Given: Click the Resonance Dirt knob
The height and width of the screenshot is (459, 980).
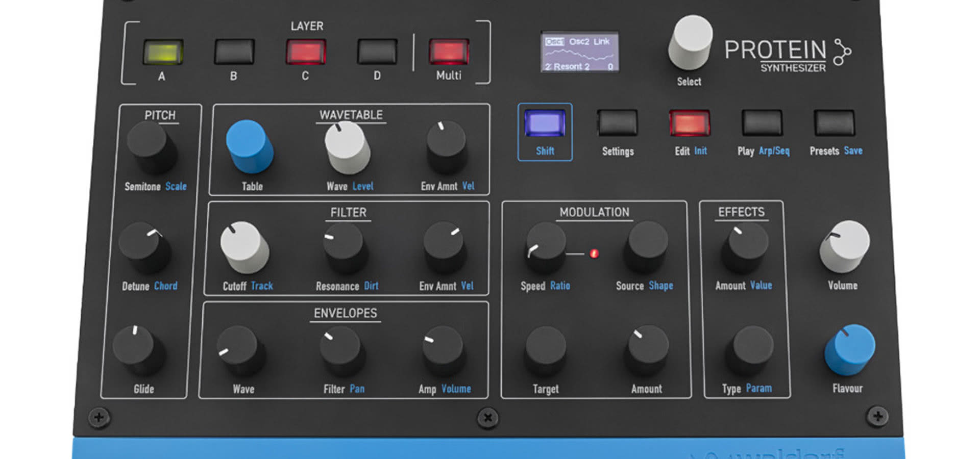Looking at the screenshot, I should [345, 246].
